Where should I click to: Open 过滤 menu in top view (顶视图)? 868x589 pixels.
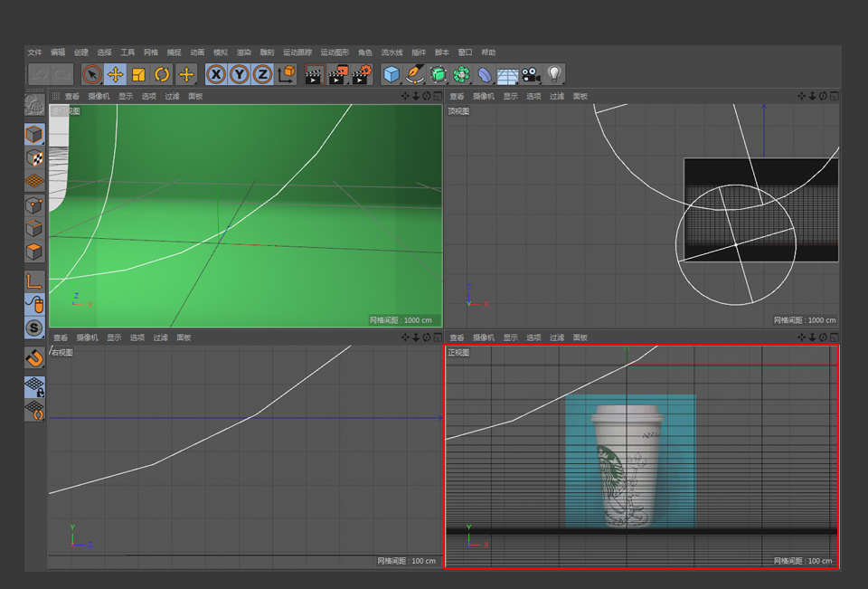pyautogui.click(x=557, y=96)
